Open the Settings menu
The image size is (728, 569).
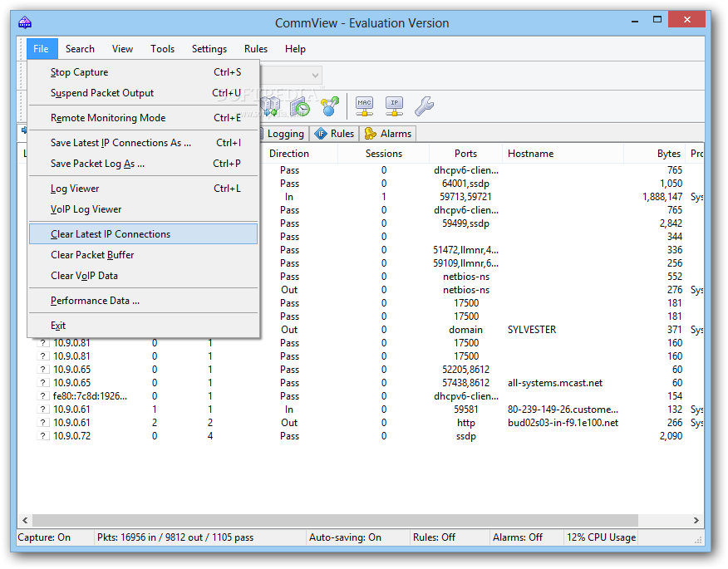pyautogui.click(x=209, y=49)
